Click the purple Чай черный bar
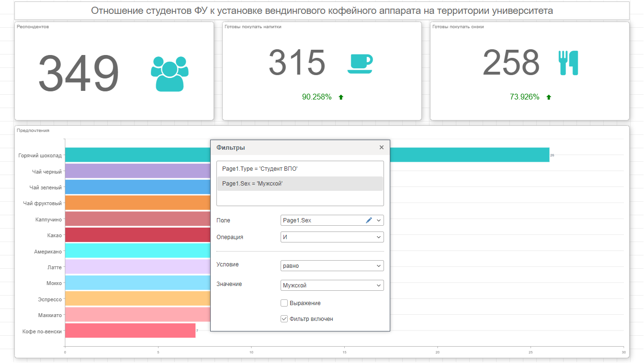Screen dimensions: 644x363 [137, 171]
